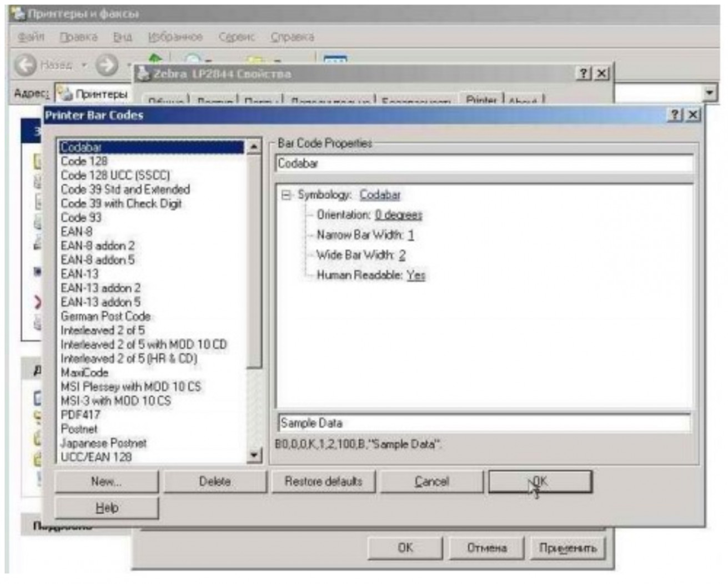
Task: Select EAN-13 addon 2 entry
Action: (x=101, y=288)
